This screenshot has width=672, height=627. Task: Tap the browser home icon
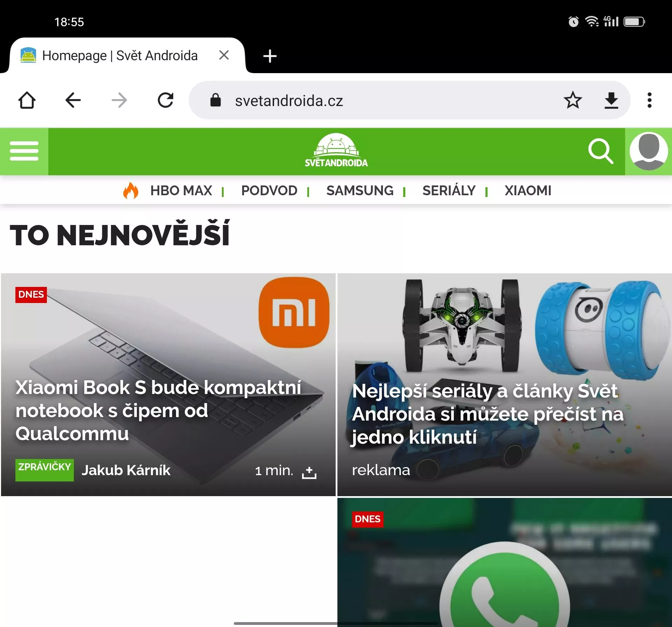coord(27,100)
